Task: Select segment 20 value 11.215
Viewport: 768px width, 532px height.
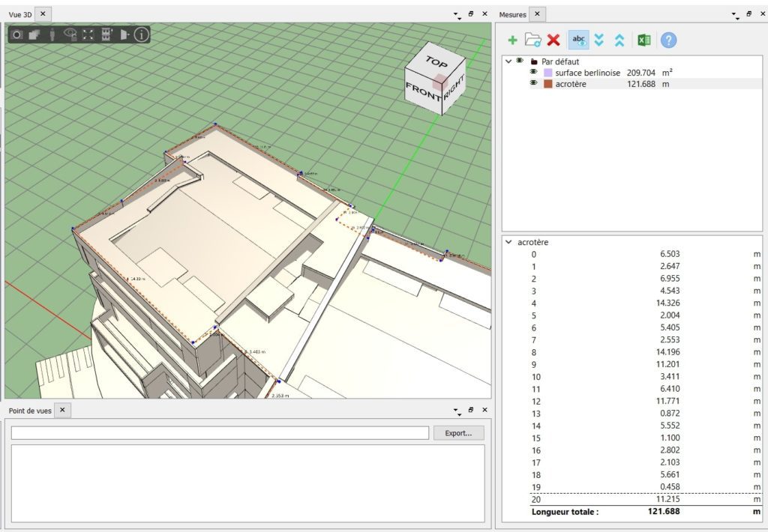Action: pyautogui.click(x=667, y=499)
